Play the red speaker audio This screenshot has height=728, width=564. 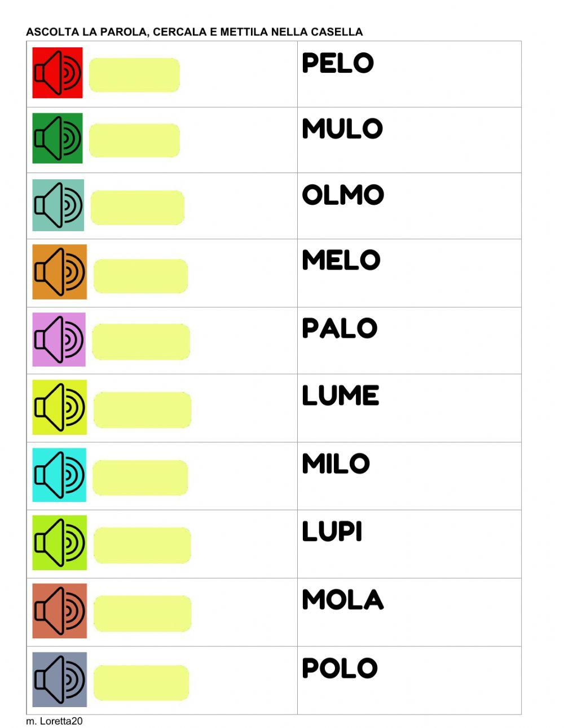click(x=58, y=73)
